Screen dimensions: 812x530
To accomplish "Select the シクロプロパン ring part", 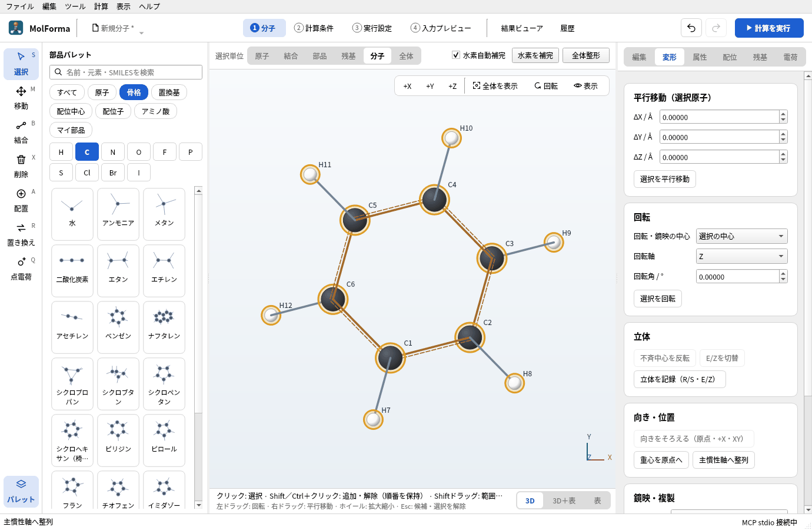I will click(72, 384).
